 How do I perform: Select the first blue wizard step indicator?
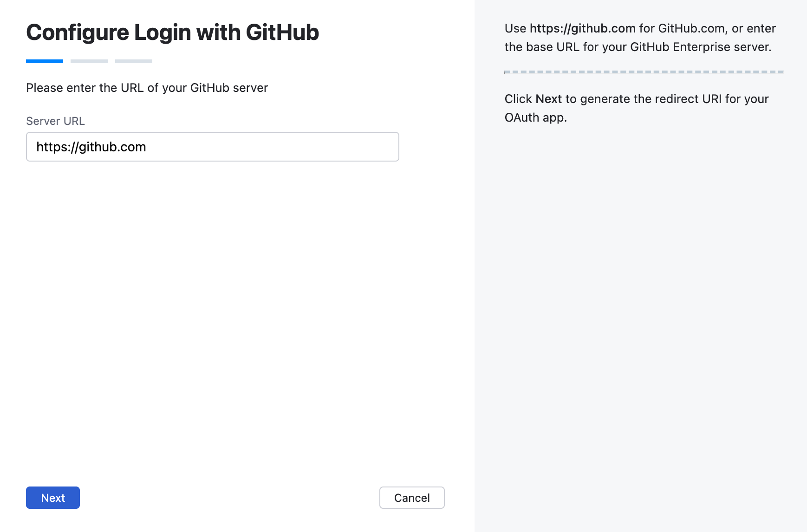point(45,61)
